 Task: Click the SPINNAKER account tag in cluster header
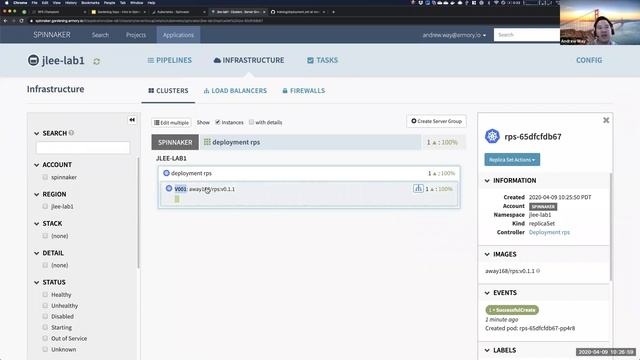[x=175, y=142]
